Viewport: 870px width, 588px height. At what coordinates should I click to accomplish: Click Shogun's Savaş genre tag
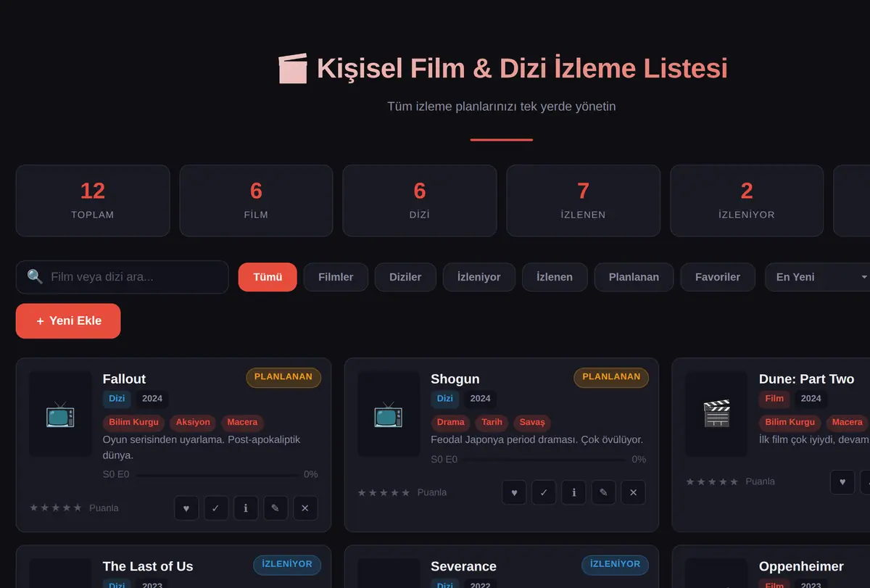pyautogui.click(x=532, y=422)
